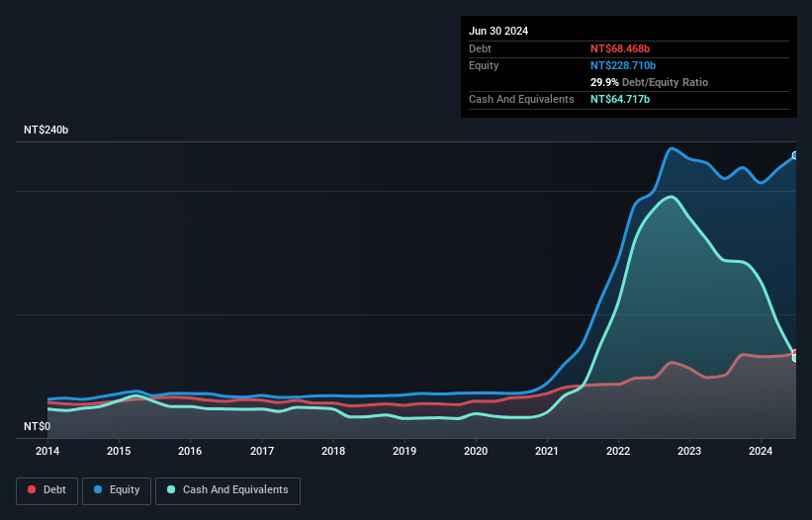This screenshot has height=520, width=812.
Task: Click the NT$64.717b cash value
Action: tap(620, 99)
